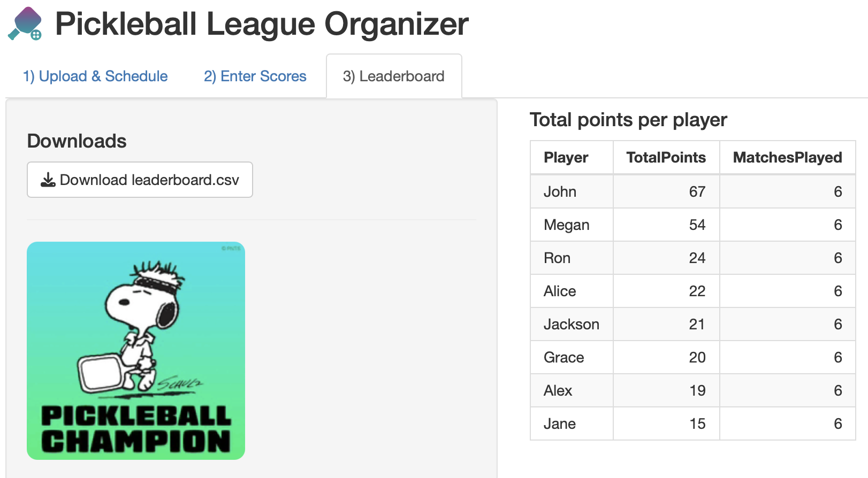Viewport: 868px width, 478px height.
Task: Click the Player column header
Action: 566,157
